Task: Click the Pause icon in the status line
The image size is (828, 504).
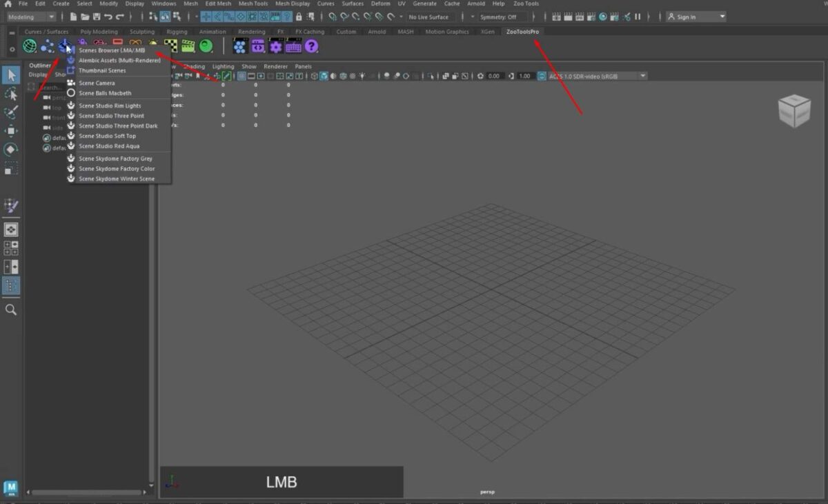Action: pyautogui.click(x=638, y=17)
